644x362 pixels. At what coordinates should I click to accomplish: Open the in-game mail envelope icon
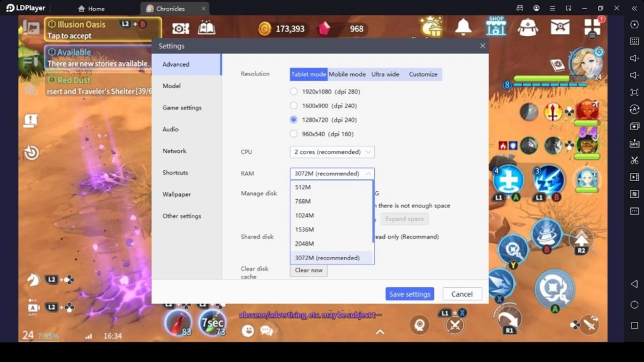(560, 27)
